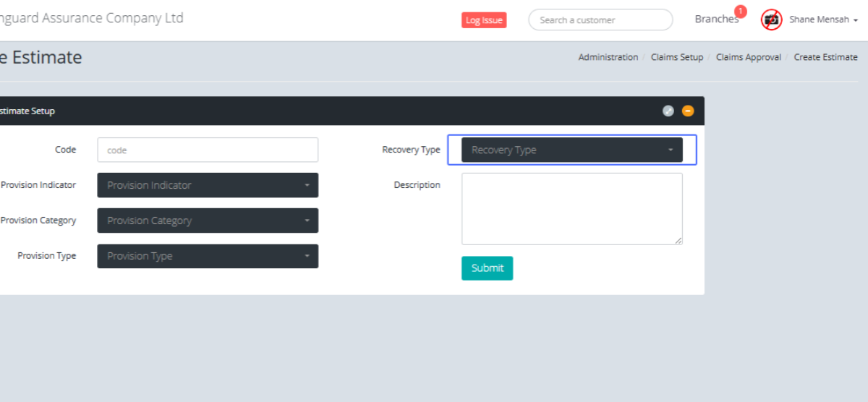
Task: Collapse the Estimate Setup panel with orange minus icon
Action: pyautogui.click(x=688, y=111)
